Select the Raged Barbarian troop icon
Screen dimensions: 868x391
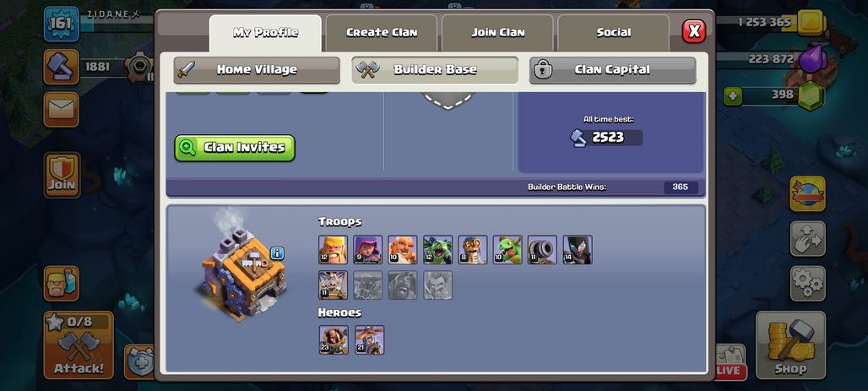(334, 249)
